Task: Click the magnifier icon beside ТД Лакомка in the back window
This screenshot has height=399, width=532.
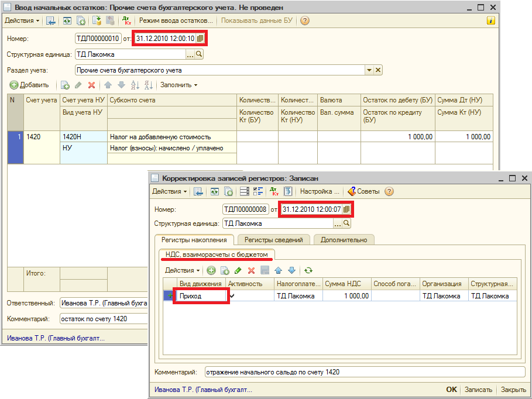Action: 199,54
